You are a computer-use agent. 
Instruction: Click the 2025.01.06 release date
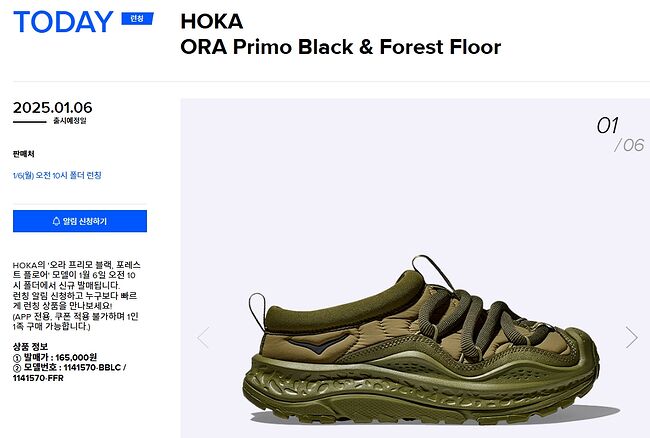pyautogui.click(x=53, y=108)
